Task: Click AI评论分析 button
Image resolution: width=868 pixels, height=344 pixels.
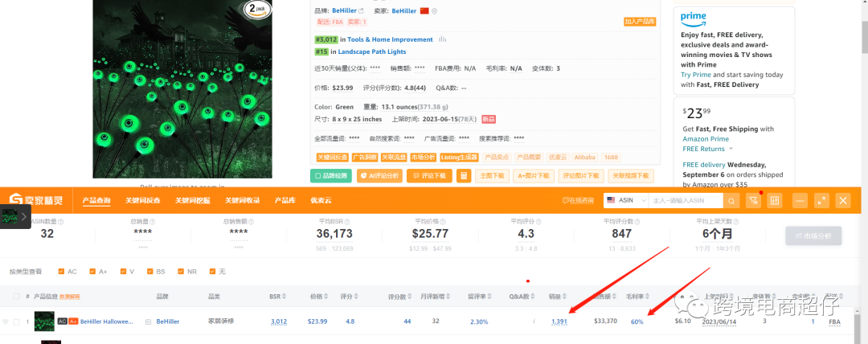Action: [x=379, y=176]
